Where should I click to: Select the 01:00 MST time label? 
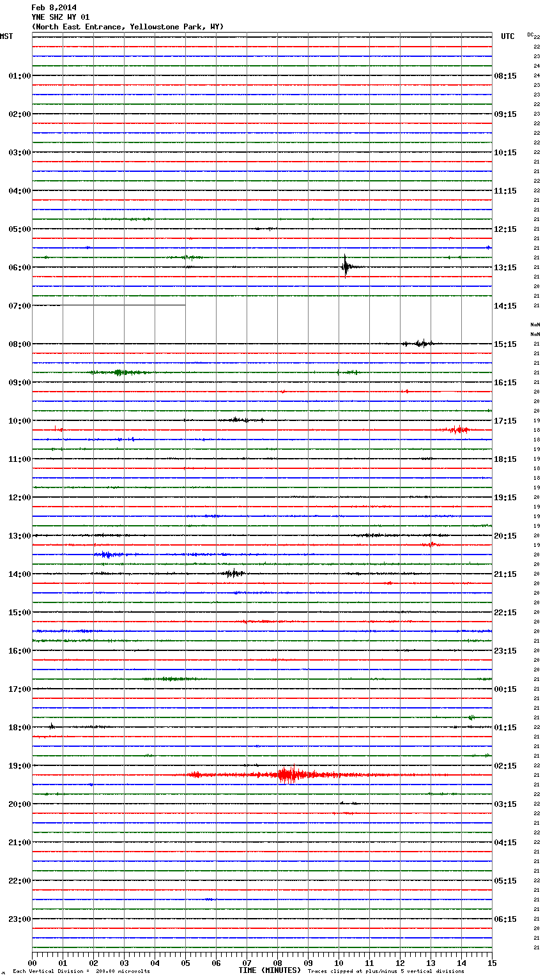(20, 76)
